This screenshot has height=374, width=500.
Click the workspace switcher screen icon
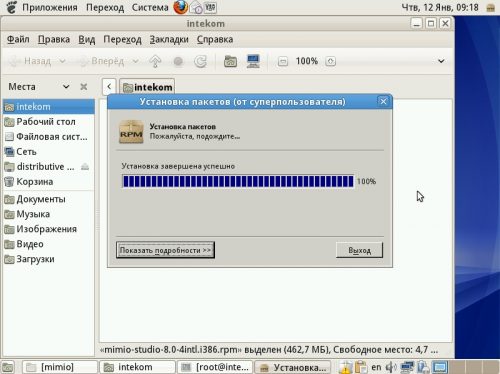click(x=440, y=367)
